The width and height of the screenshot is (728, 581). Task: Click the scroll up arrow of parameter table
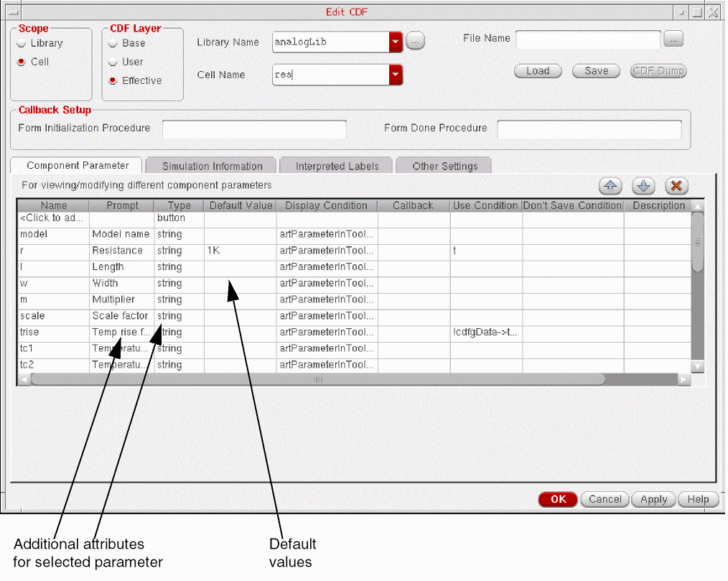coord(697,205)
